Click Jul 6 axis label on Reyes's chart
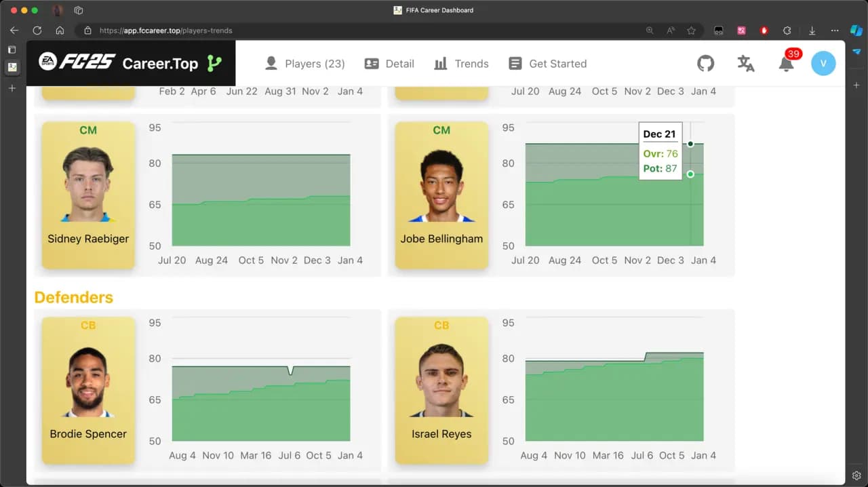 642,456
